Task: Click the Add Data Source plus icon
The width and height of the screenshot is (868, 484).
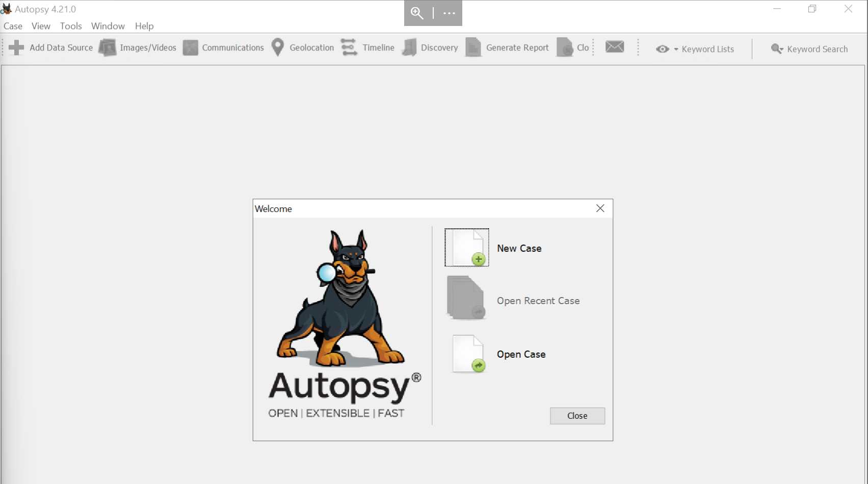Action: (x=16, y=47)
